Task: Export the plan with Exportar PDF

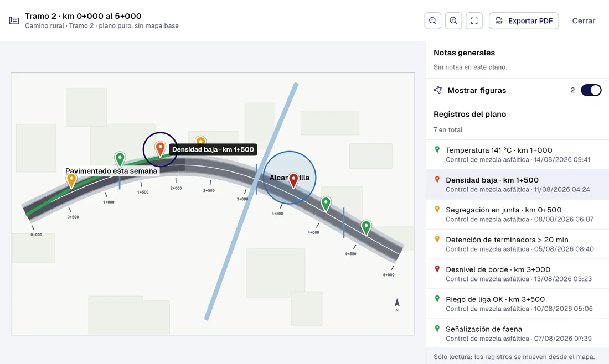Action: click(524, 20)
